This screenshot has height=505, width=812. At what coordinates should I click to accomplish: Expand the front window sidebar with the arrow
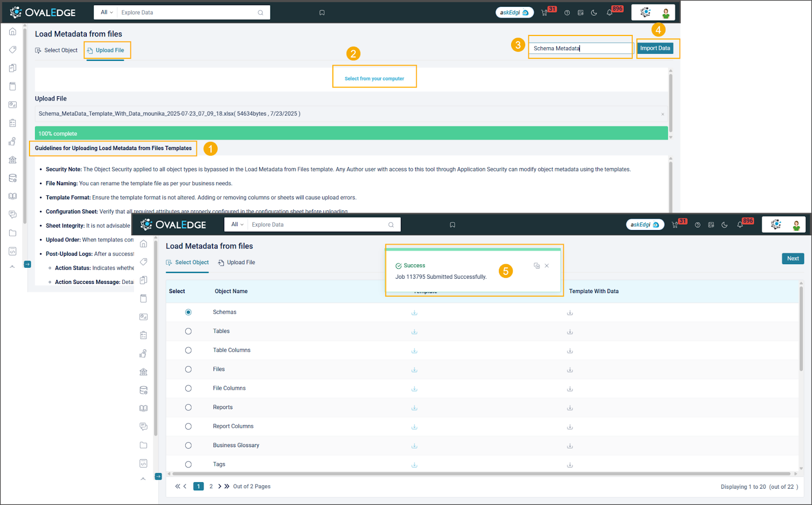pyautogui.click(x=158, y=476)
